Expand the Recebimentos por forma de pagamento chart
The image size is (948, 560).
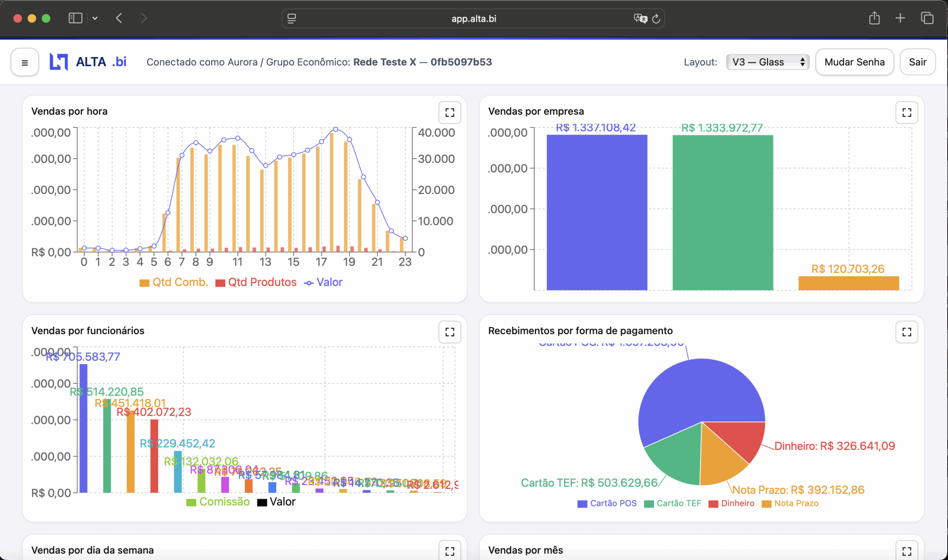point(907,332)
